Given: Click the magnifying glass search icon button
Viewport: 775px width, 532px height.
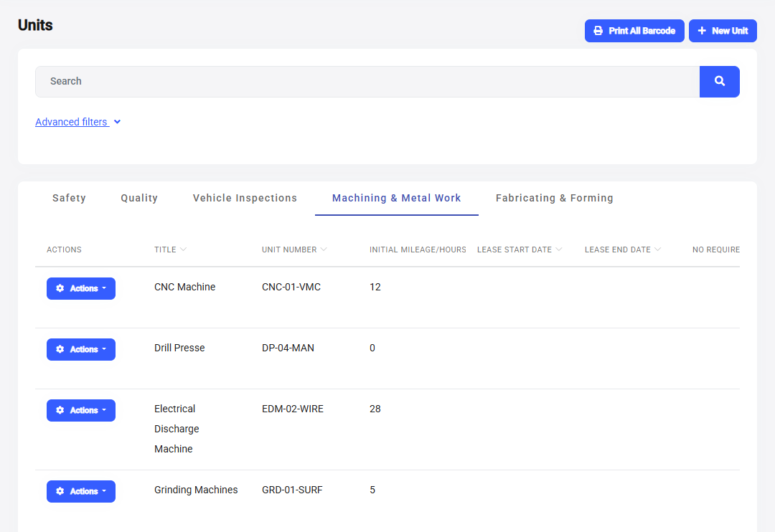Looking at the screenshot, I should (x=719, y=82).
